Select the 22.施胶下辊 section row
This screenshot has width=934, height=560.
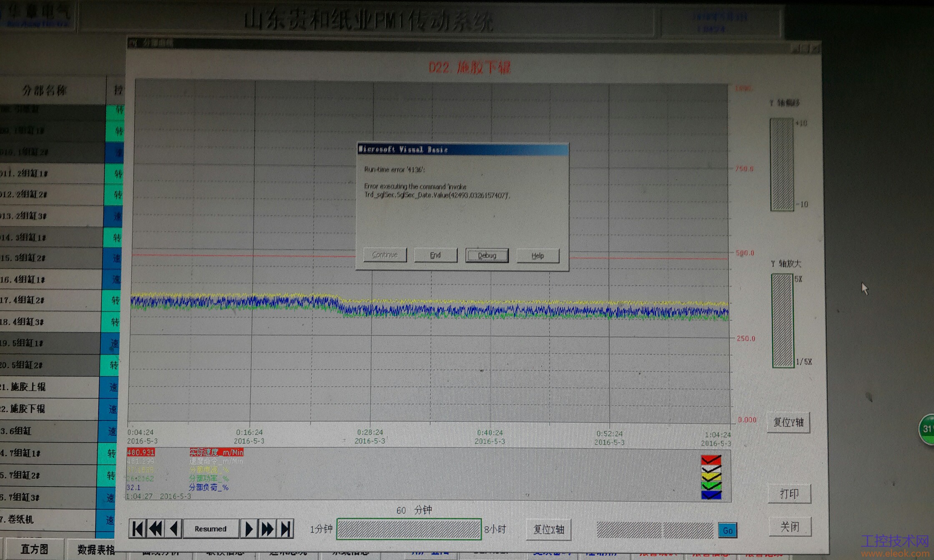[49, 409]
